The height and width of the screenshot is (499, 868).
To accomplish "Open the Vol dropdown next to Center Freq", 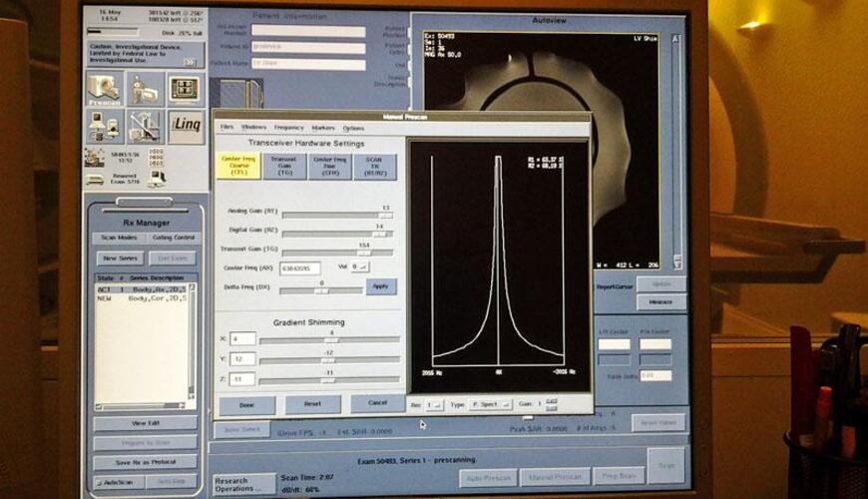I will tap(360, 266).
